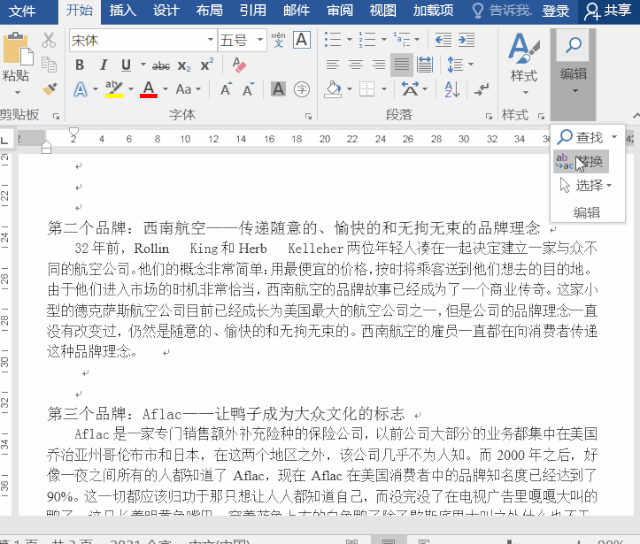Toggle superscript formatting

(207, 64)
